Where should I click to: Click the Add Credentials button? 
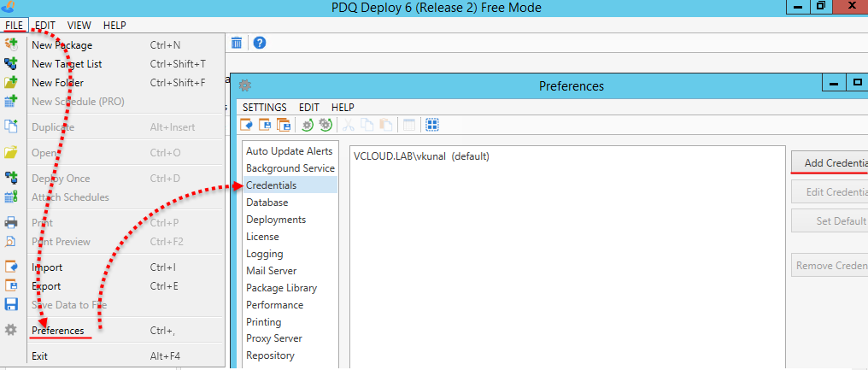[830, 163]
